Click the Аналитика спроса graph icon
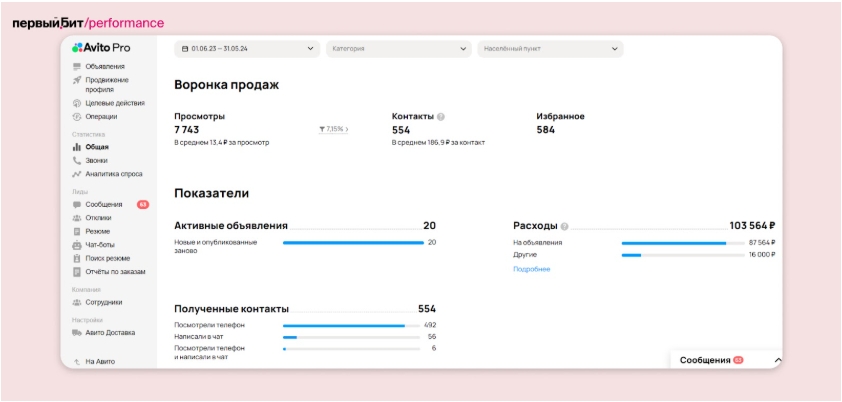 pyautogui.click(x=77, y=174)
